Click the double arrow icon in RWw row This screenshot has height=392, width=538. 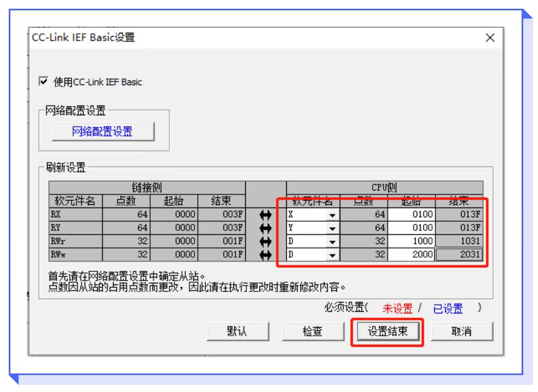[x=265, y=255]
